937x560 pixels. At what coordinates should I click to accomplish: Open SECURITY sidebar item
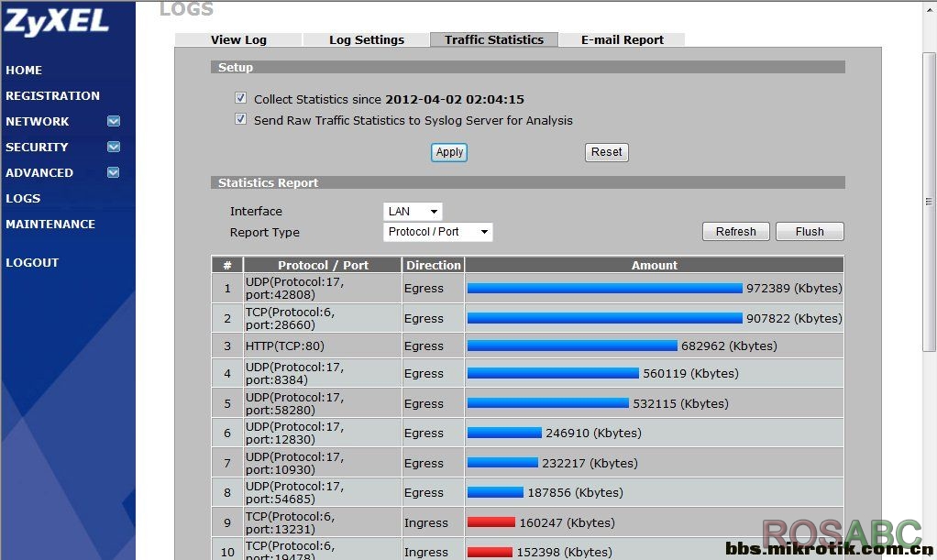(x=37, y=147)
